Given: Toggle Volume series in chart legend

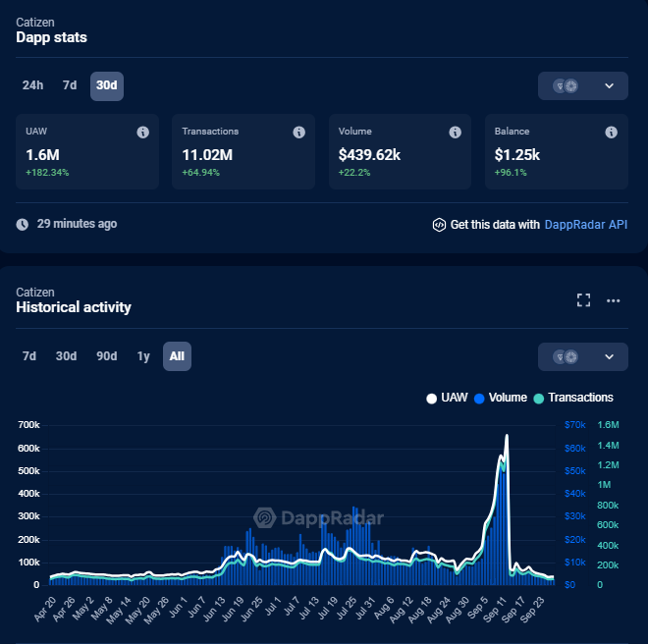Looking at the screenshot, I should pyautogui.click(x=500, y=398).
